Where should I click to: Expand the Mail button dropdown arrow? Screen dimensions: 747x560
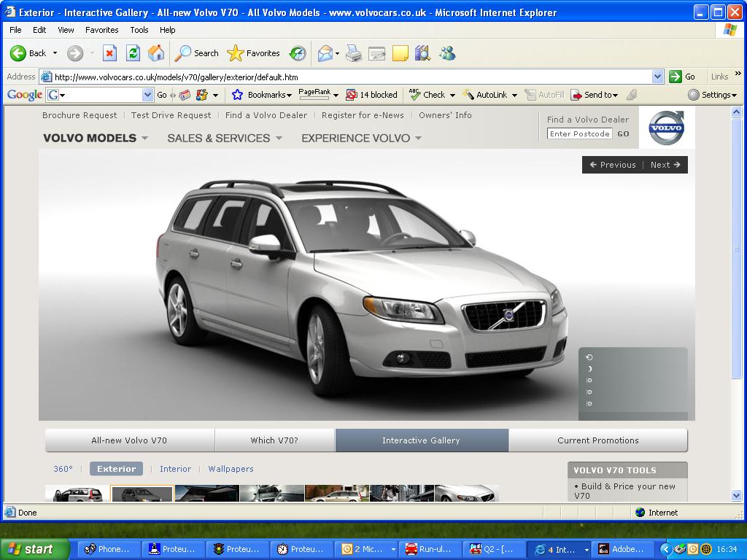click(337, 53)
